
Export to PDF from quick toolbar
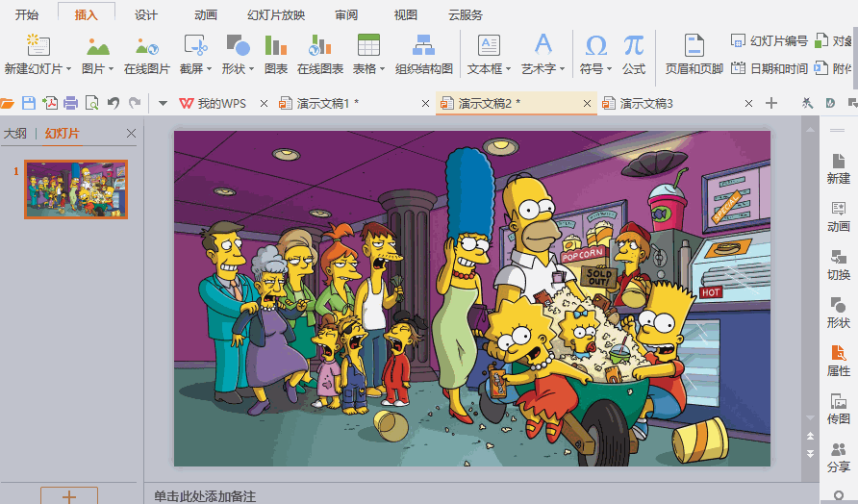pos(50,103)
